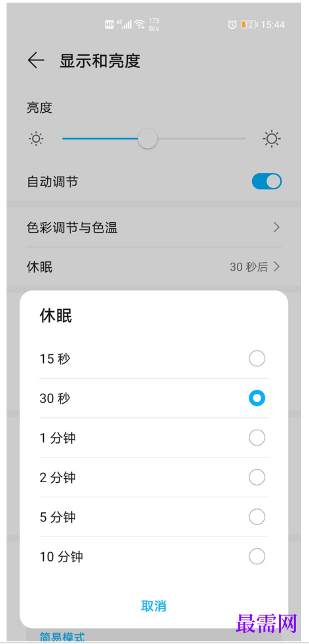Open 色彩调节与色温 via its chevron
Screen dimensions: 309x644
coord(276,227)
